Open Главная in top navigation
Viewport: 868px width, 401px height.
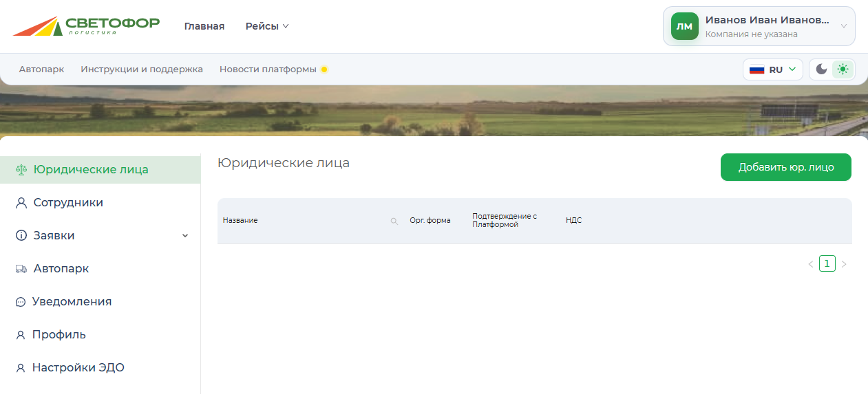[x=204, y=26]
